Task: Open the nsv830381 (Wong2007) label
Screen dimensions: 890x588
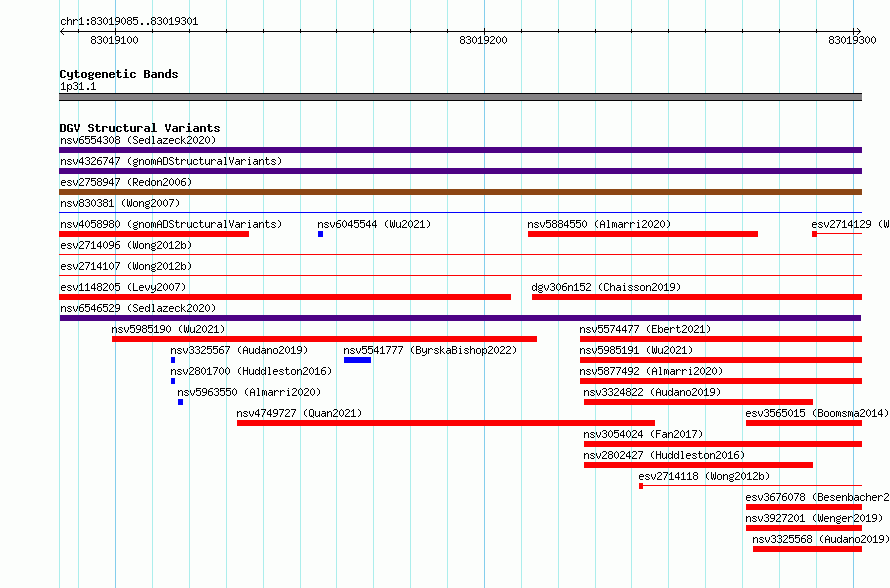Action: coord(120,203)
